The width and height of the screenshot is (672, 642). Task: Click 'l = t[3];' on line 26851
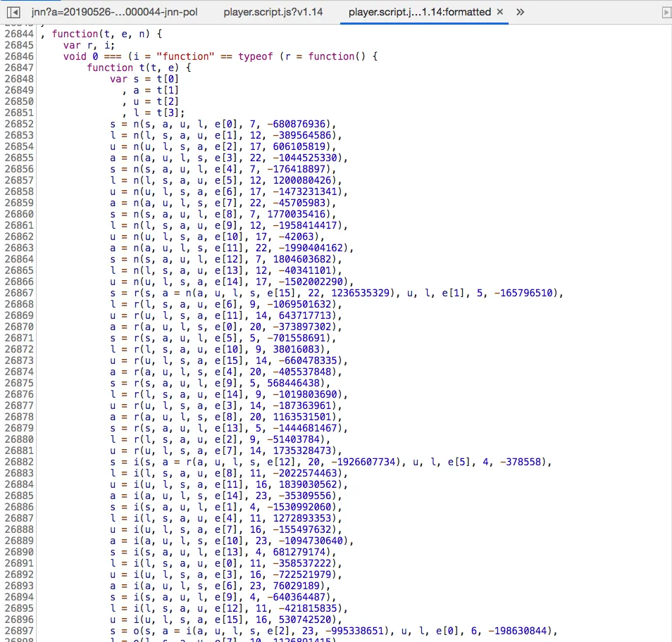coord(159,113)
